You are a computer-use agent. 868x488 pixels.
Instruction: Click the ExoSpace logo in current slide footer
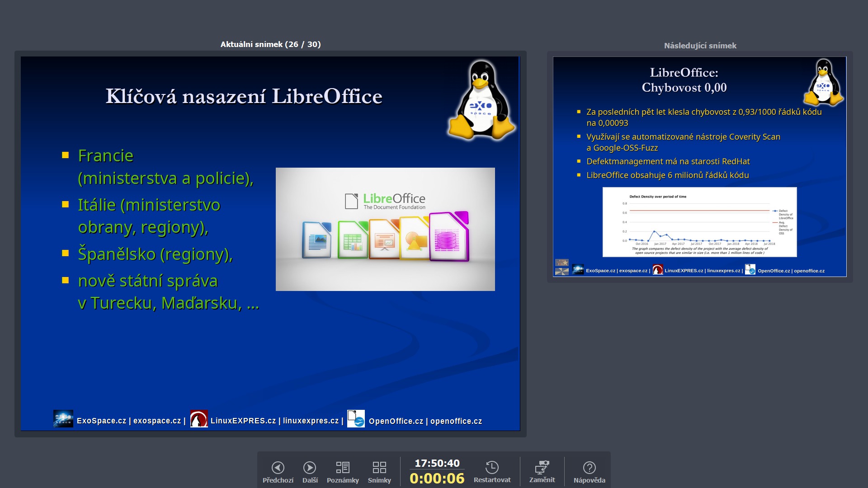tap(63, 419)
